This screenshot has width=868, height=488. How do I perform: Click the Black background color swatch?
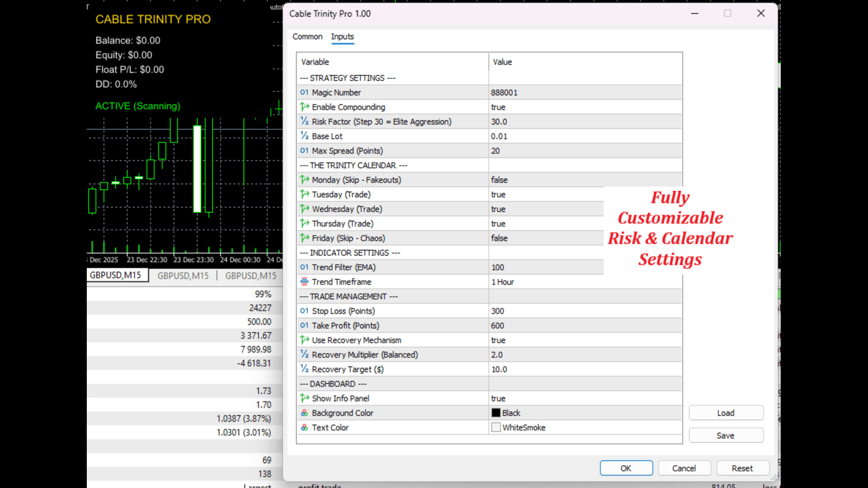pos(496,413)
